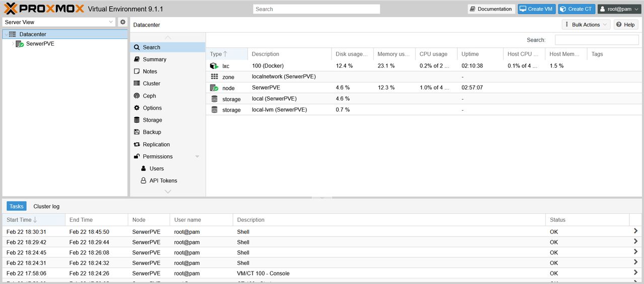644x284 pixels.
Task: Click the Create VM button
Action: tap(536, 9)
